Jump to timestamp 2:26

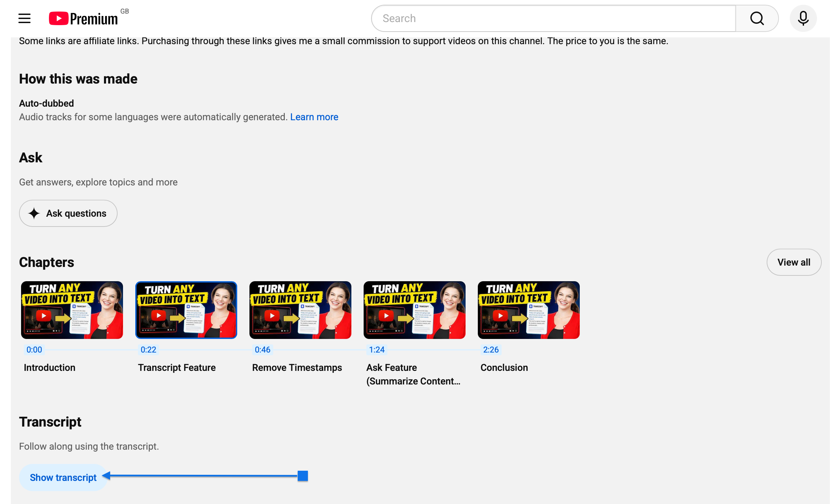tap(491, 350)
